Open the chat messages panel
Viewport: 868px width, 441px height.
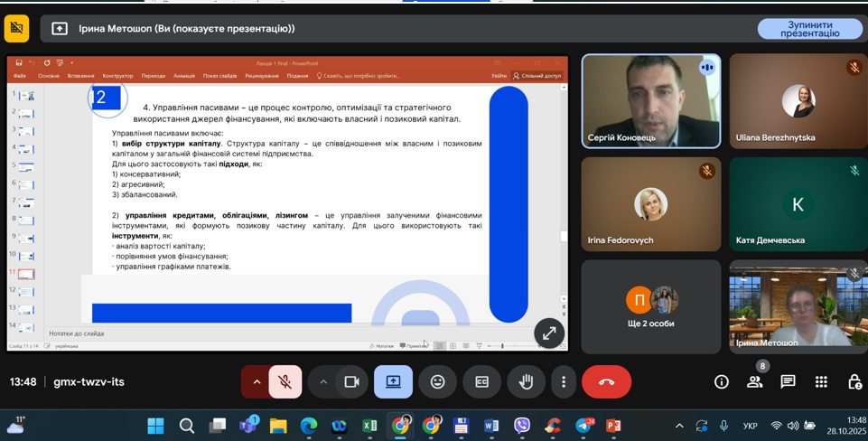coord(788,381)
